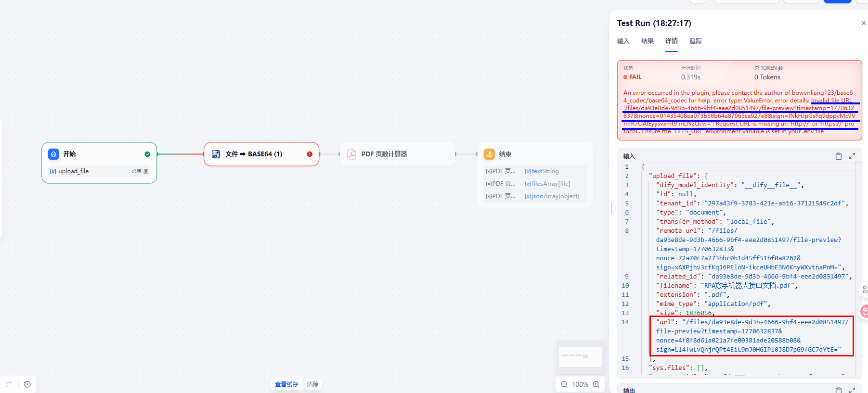Open the version history clock icon
Screen dimensions: 868x393
pyautogui.click(x=27, y=384)
